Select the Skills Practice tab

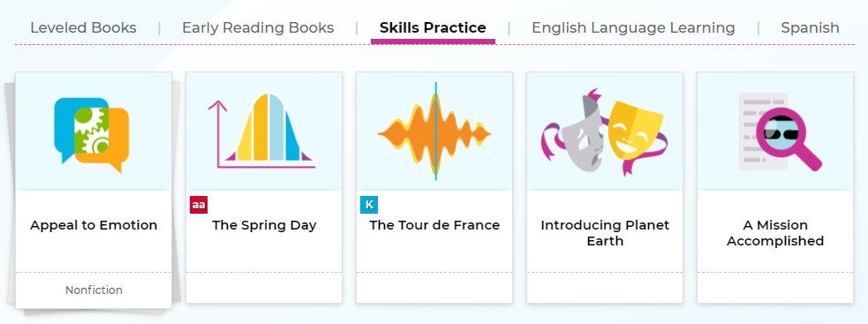pyautogui.click(x=433, y=27)
